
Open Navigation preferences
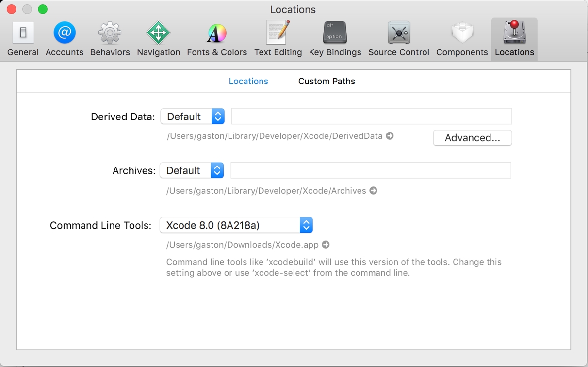158,39
